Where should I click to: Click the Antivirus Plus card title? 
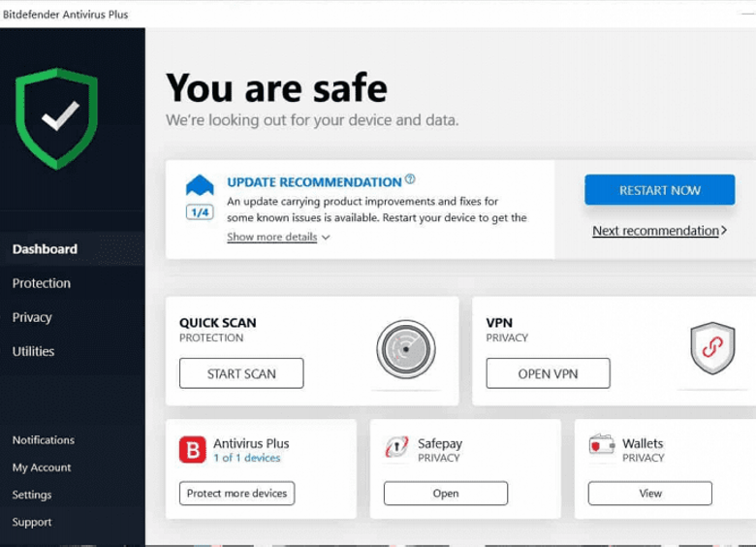click(251, 443)
